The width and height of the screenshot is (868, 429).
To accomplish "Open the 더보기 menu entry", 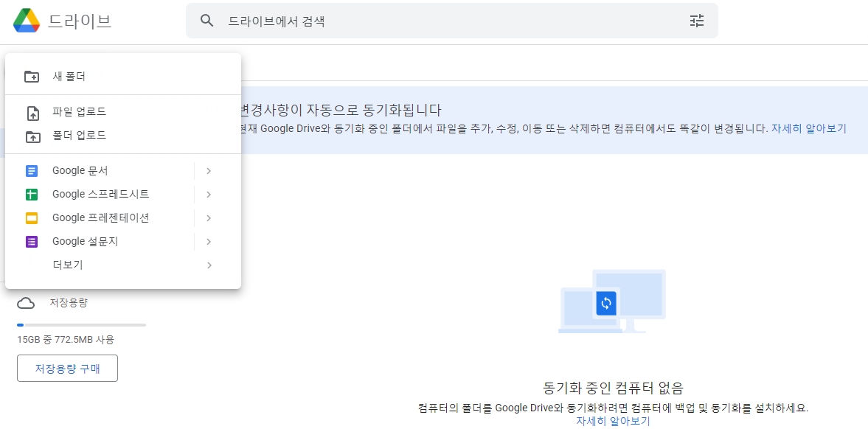I will (123, 265).
